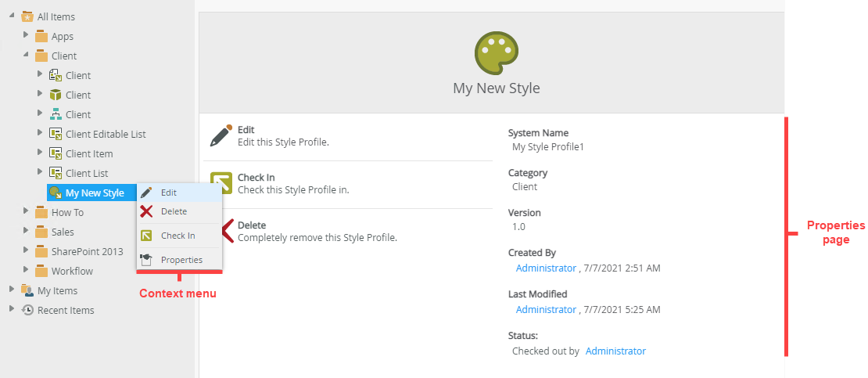
Task: Open Administrator link under Status
Action: click(615, 351)
